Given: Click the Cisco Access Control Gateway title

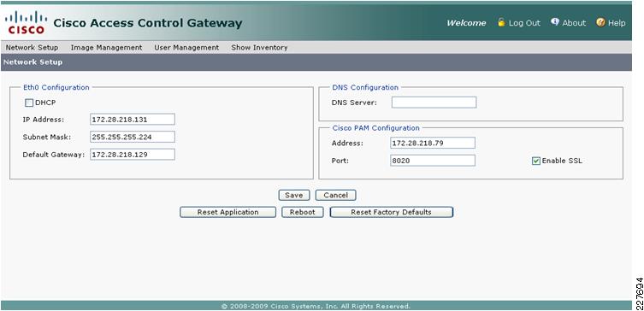Looking at the screenshot, I should click(x=148, y=23).
